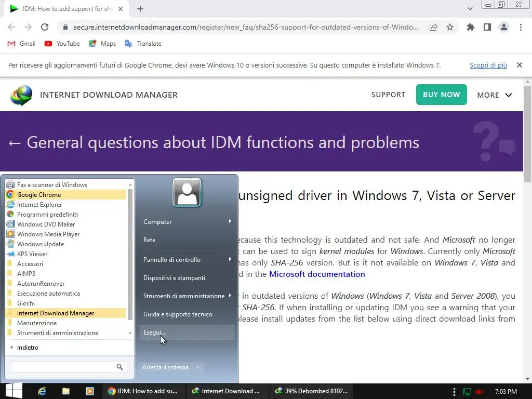Click Esegui... in Start menu
The width and height of the screenshot is (532, 399).
click(x=187, y=332)
